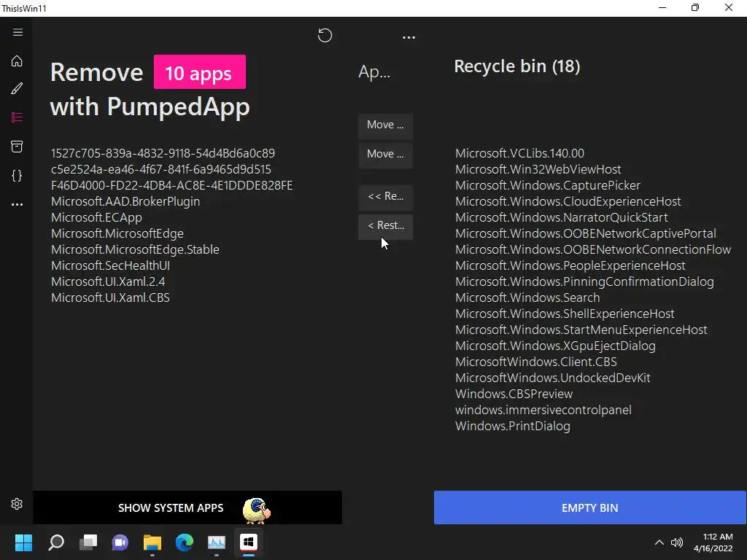This screenshot has height=560, width=747.
Task: Click the pink 10 apps badge
Action: click(200, 72)
